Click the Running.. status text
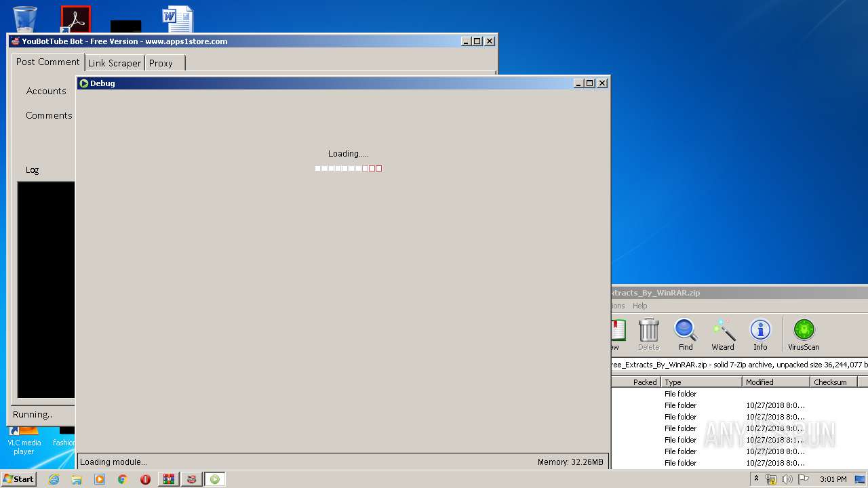 click(33, 414)
